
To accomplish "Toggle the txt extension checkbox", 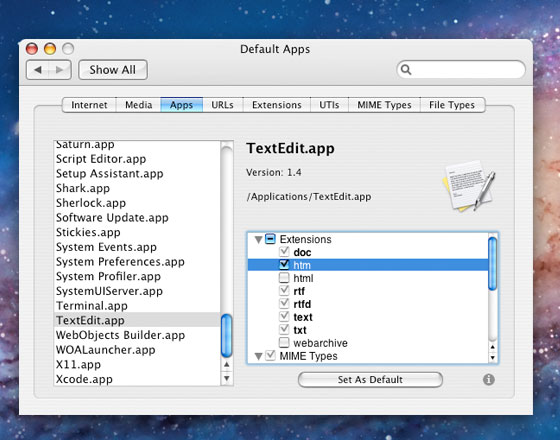I will click(284, 329).
